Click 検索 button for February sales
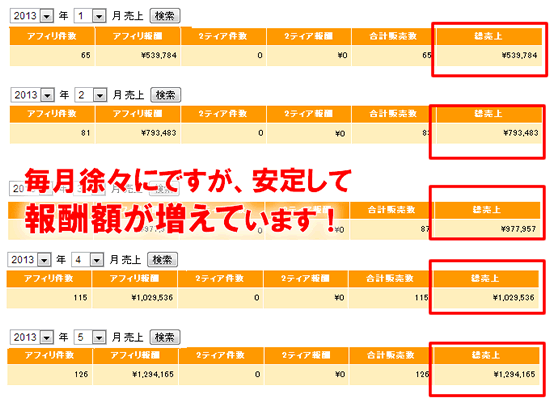550x404 pixels. (x=166, y=95)
